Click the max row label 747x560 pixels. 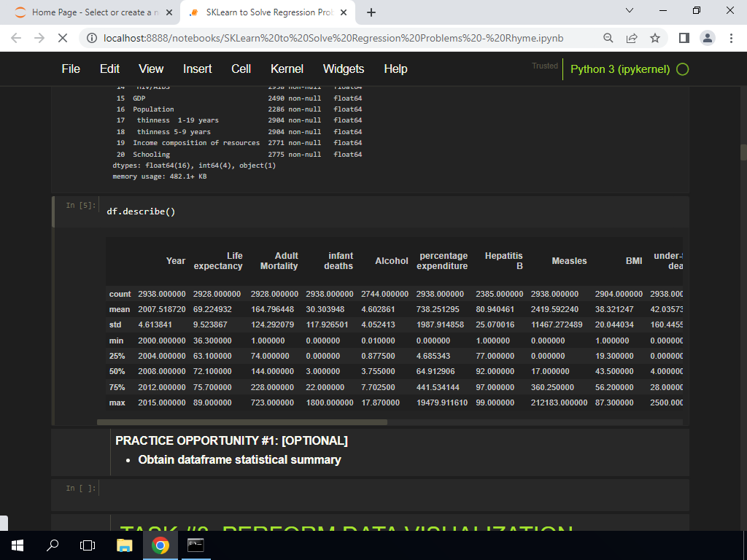[117, 402]
